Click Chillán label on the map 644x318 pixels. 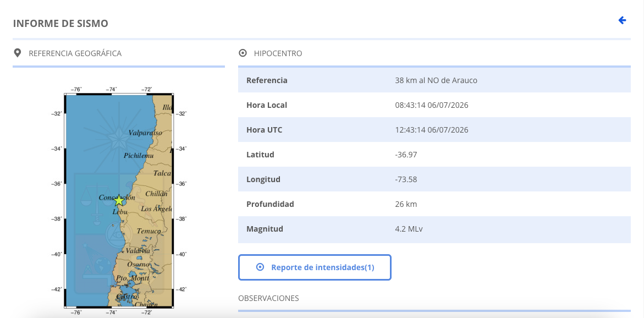(x=156, y=194)
